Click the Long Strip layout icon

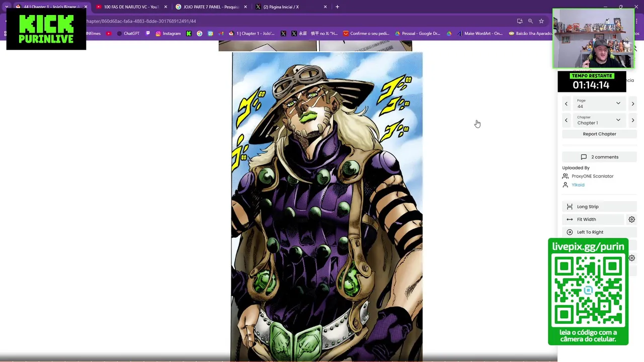pos(570,207)
